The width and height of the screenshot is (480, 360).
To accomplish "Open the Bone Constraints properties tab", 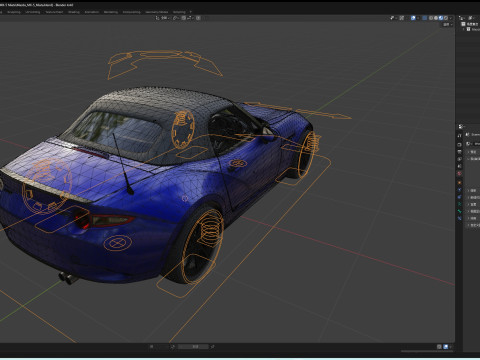I will [x=459, y=218].
